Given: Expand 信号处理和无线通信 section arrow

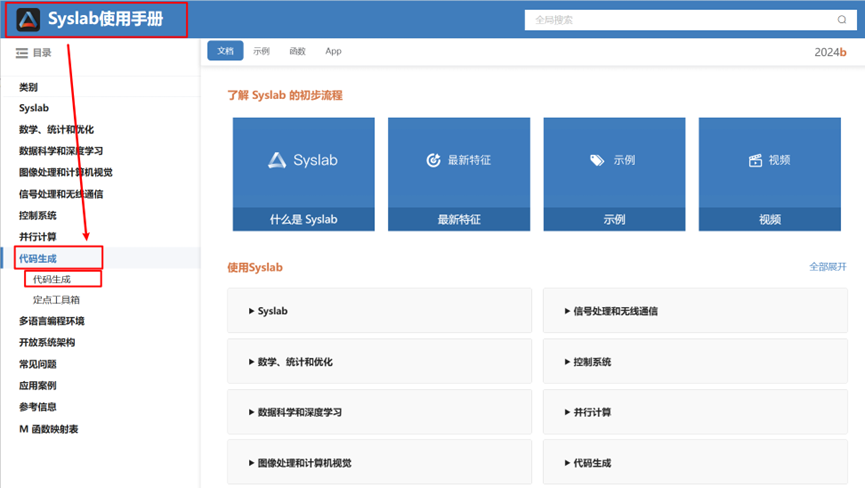Looking at the screenshot, I should [567, 311].
